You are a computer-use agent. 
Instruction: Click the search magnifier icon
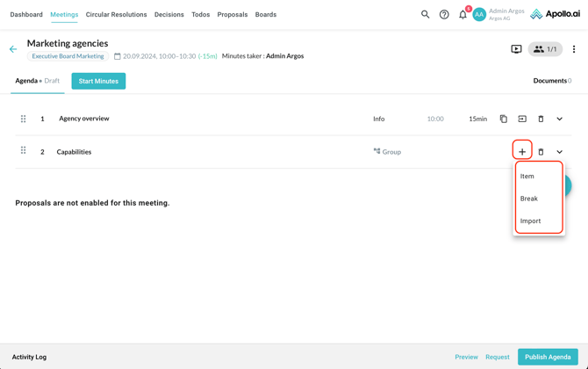click(425, 14)
